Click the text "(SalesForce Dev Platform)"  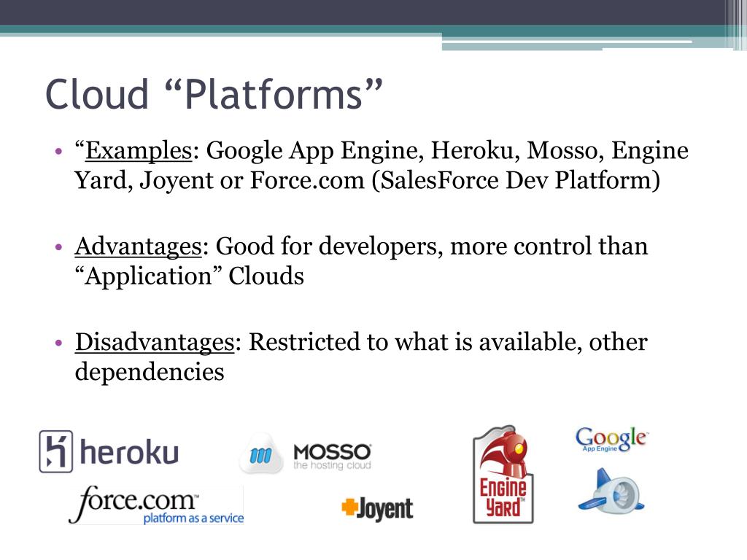tap(516, 181)
